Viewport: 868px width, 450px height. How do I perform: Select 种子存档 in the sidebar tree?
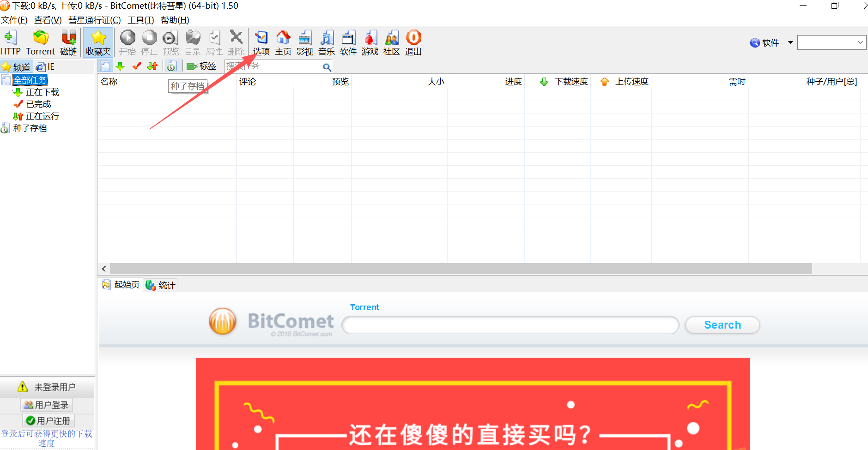pyautogui.click(x=30, y=128)
